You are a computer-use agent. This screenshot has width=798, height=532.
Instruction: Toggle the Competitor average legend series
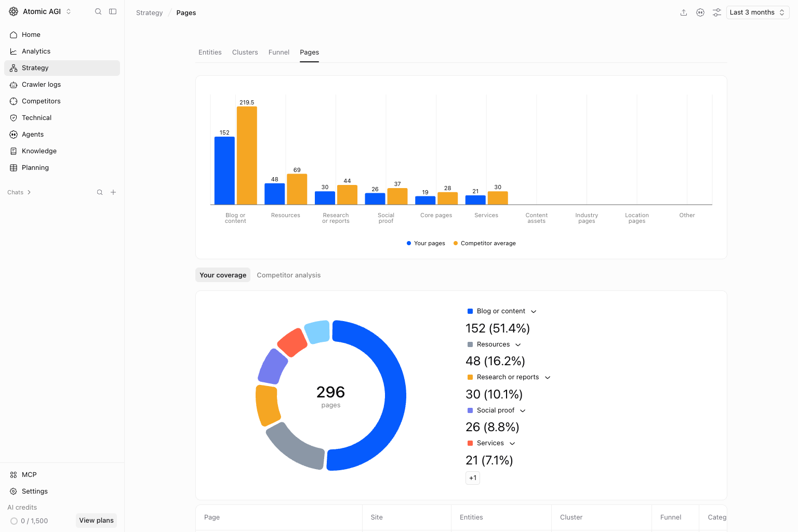[x=485, y=243]
